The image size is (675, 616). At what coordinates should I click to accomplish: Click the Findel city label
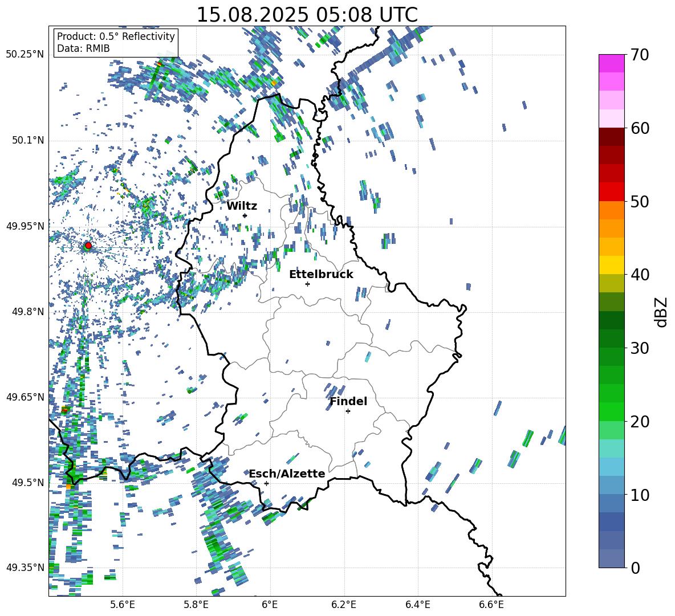click(x=348, y=401)
